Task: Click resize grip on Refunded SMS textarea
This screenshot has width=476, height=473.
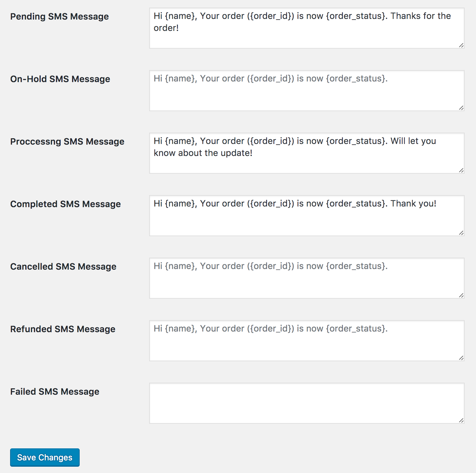Action: coord(461,358)
